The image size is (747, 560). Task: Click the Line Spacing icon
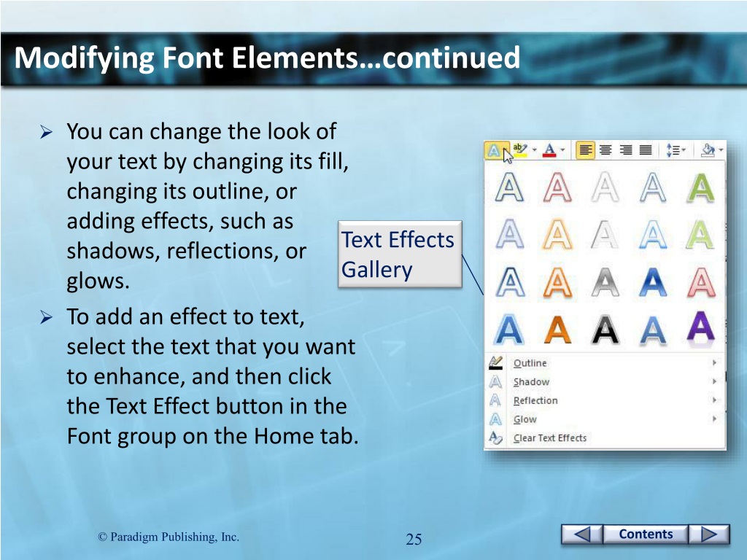pyautogui.click(x=672, y=150)
